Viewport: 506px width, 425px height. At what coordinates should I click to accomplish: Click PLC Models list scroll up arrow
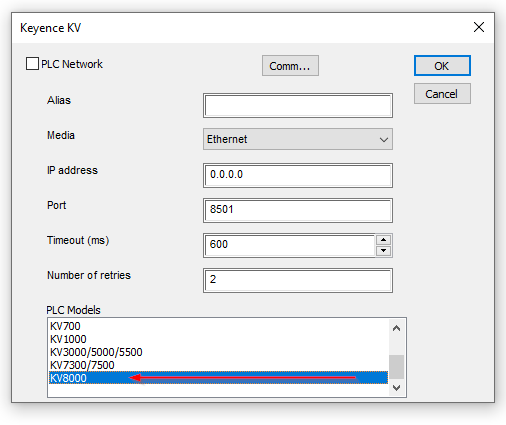coord(396,328)
